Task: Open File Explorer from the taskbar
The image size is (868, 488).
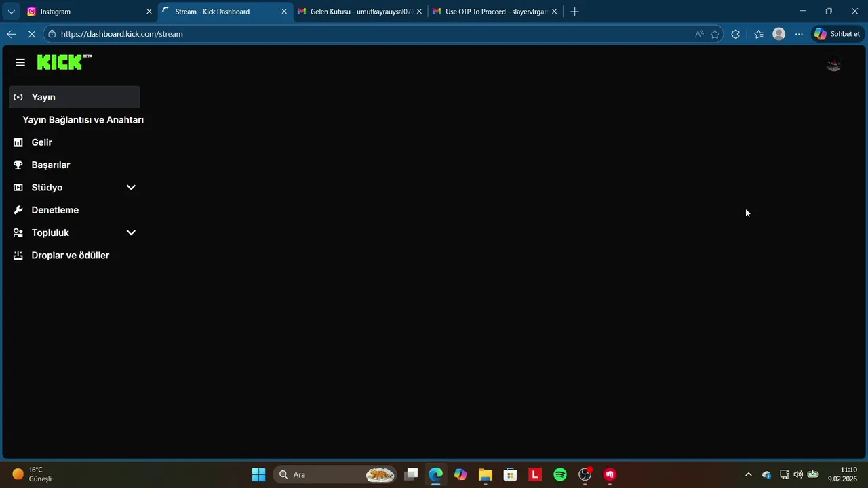Action: coord(485,474)
